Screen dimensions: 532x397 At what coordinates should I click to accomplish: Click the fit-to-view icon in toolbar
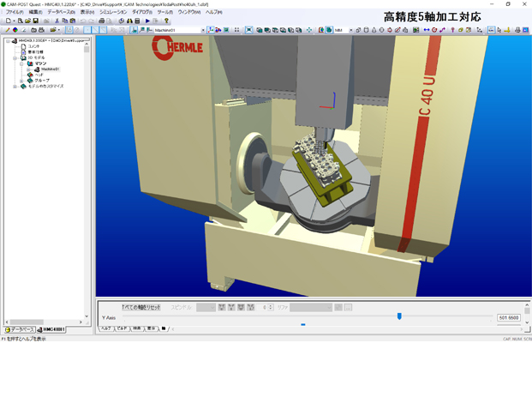point(248,30)
